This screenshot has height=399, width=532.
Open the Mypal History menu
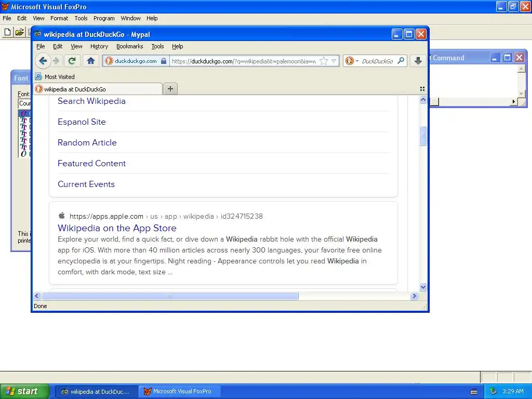tap(99, 46)
